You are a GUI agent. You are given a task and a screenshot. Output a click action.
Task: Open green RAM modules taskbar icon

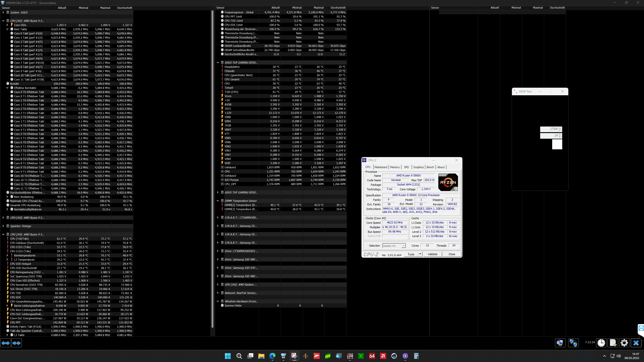328,356
